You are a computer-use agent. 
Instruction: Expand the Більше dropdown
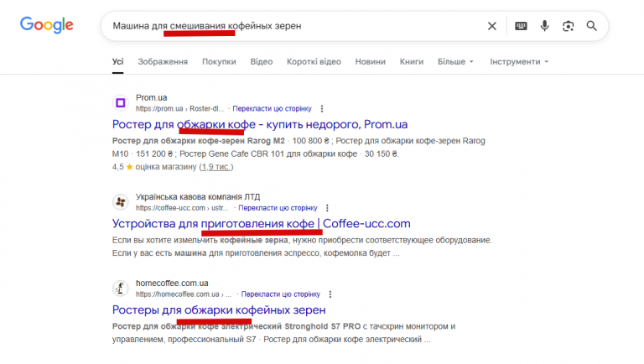[x=455, y=61]
